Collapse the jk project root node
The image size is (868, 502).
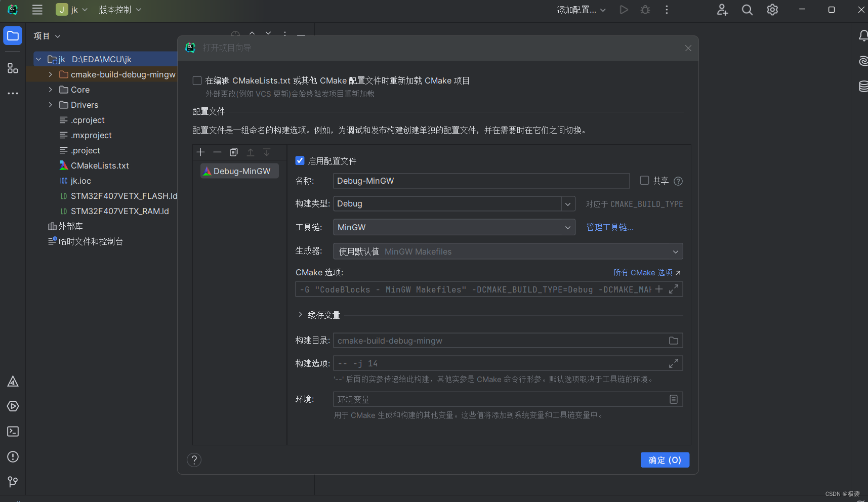pos(38,59)
